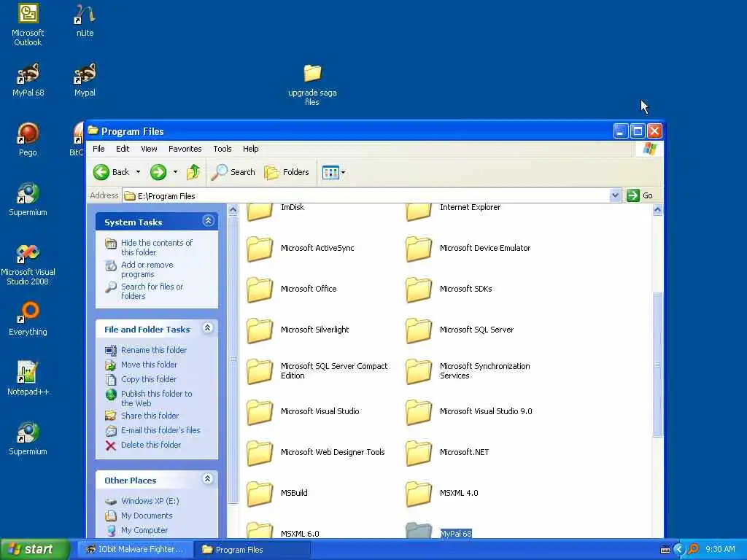Click the orange search tray icon

tap(694, 550)
